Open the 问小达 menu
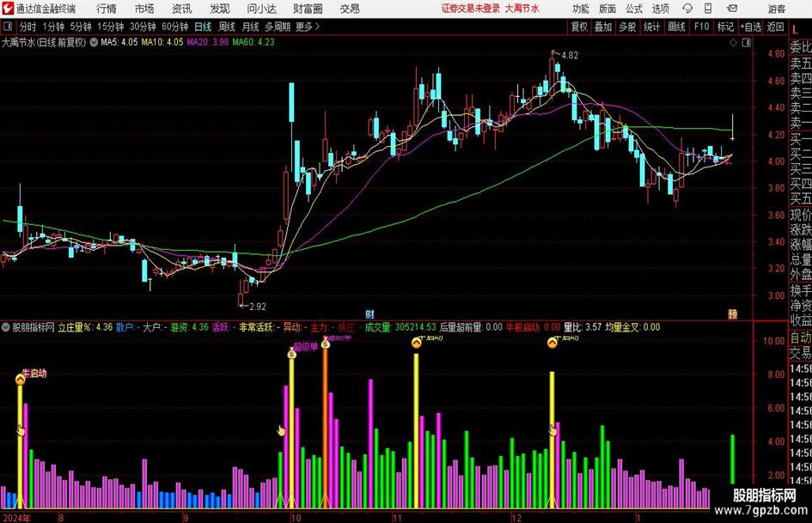 (x=261, y=9)
